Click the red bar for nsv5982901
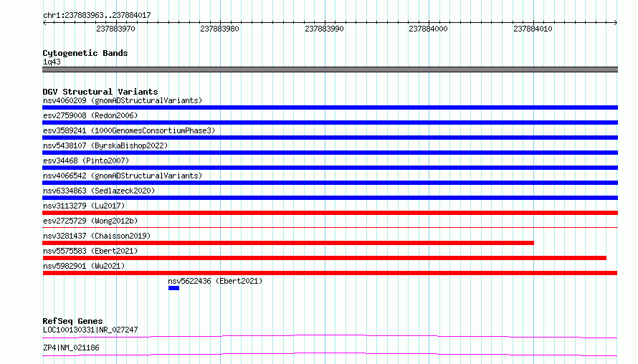This screenshot has width=638, height=364. [x=330, y=273]
